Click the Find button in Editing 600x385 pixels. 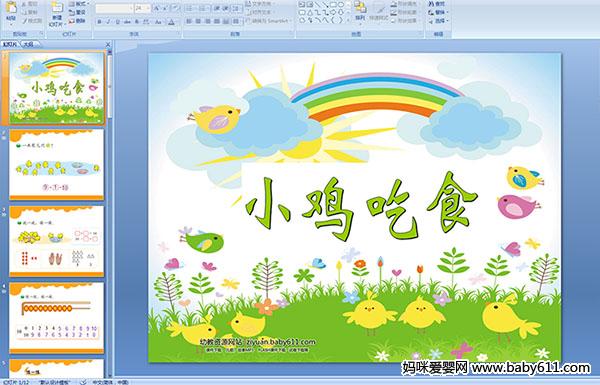(437, 4)
